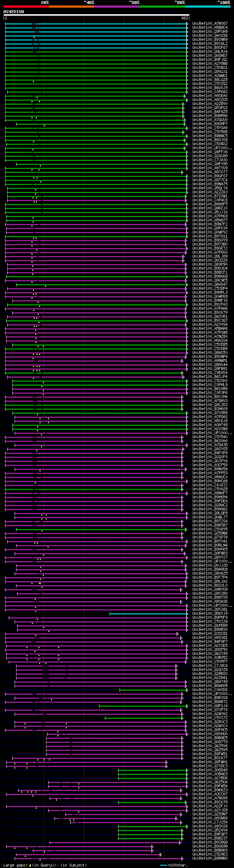Click hit label UniRef100_A7PHG9

tap(210, 216)
